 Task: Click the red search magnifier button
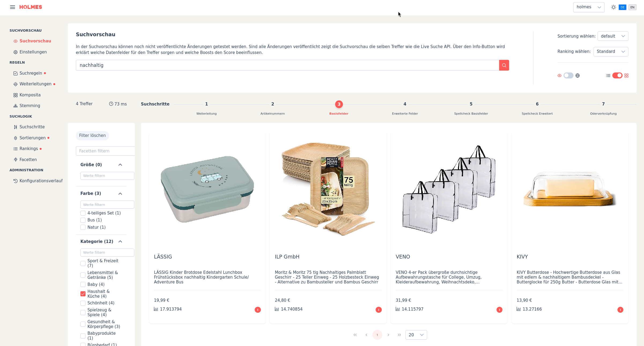point(504,65)
